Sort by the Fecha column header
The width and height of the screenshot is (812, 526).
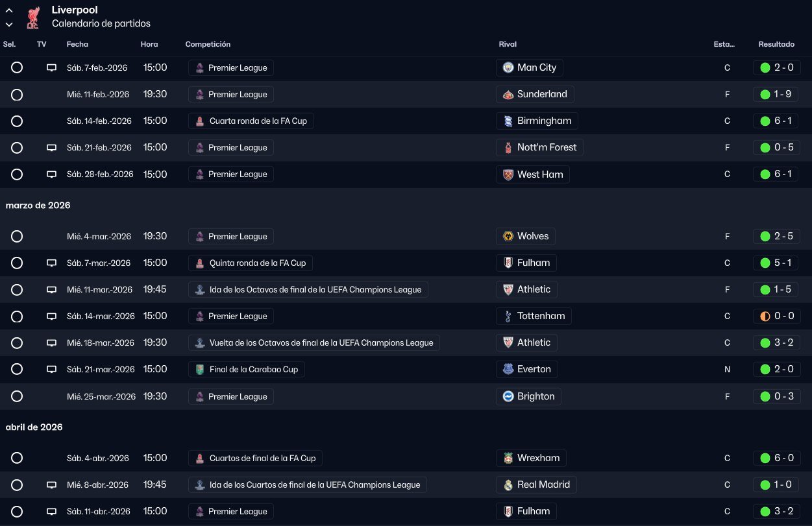coord(77,44)
